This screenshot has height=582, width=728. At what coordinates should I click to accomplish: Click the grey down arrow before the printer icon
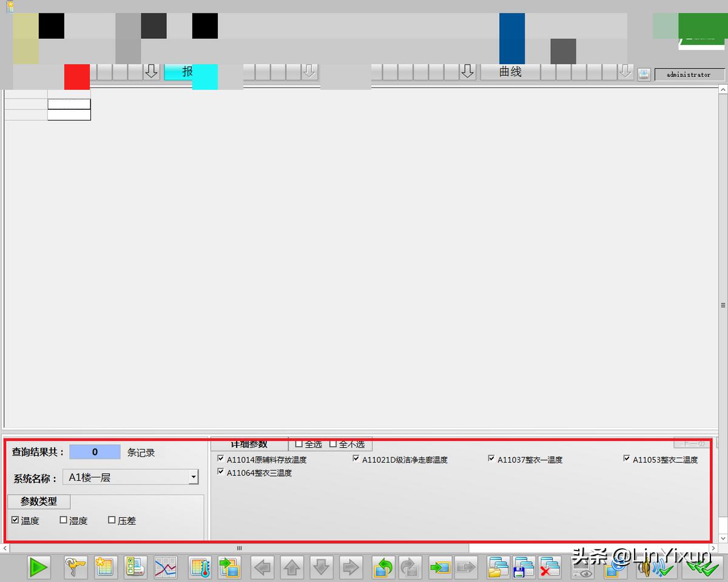click(625, 72)
